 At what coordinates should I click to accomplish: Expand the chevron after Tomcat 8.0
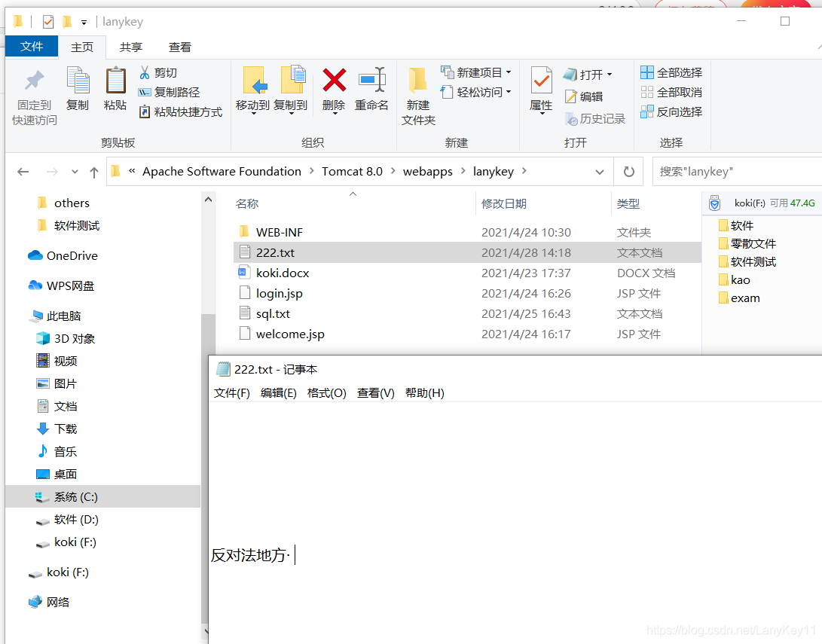393,171
